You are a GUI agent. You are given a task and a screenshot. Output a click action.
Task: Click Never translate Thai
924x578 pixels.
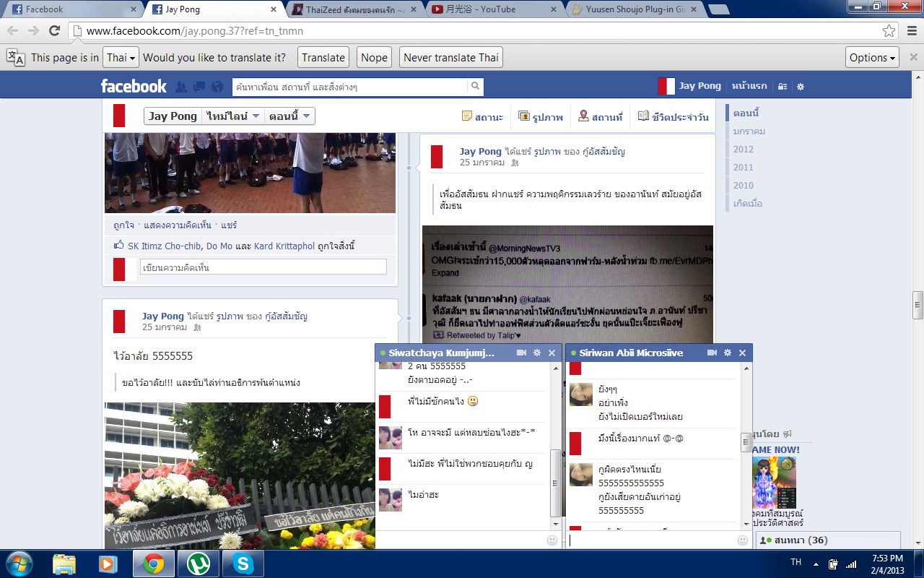click(x=451, y=58)
